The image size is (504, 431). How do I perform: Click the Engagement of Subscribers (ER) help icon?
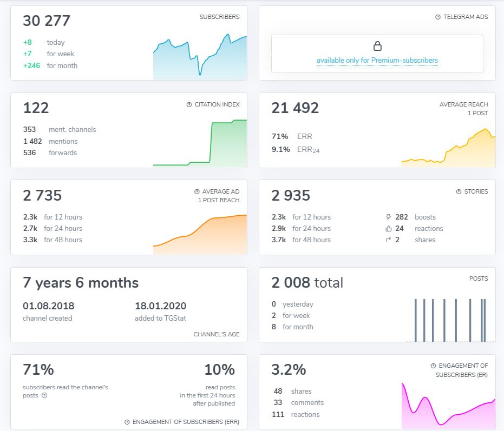coord(433,366)
